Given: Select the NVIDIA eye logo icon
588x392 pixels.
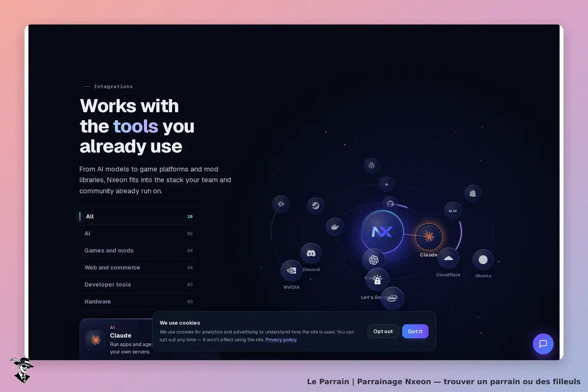Looking at the screenshot, I should (x=291, y=270).
